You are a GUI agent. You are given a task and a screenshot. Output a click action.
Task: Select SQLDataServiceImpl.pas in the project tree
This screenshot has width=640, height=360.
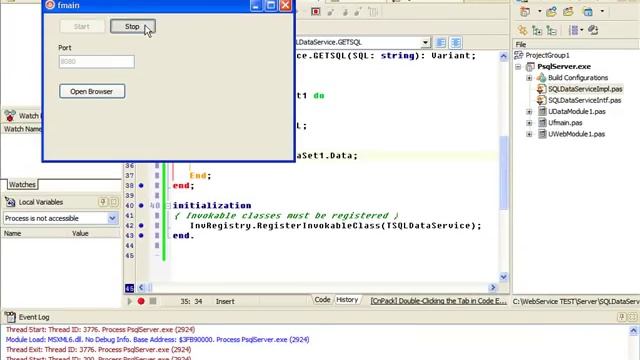coord(585,89)
